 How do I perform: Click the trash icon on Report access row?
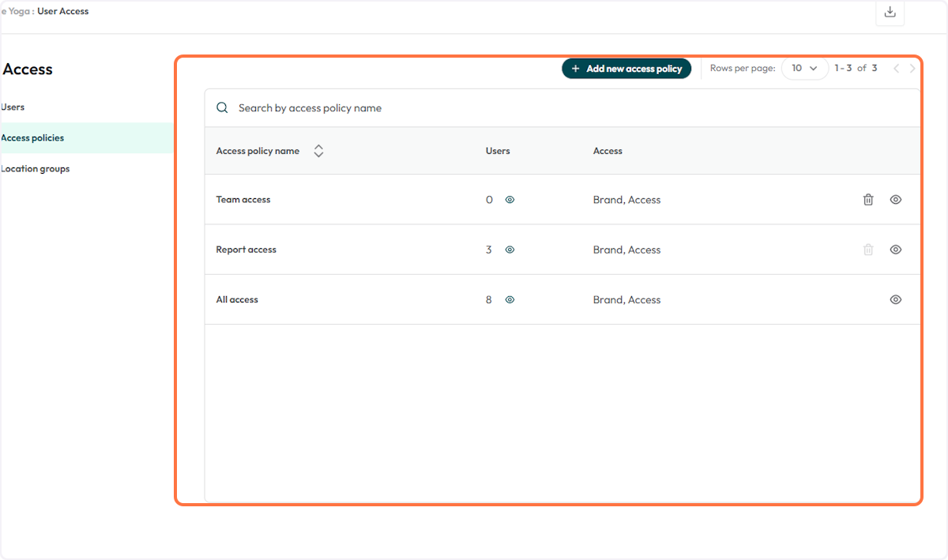pyautogui.click(x=867, y=249)
